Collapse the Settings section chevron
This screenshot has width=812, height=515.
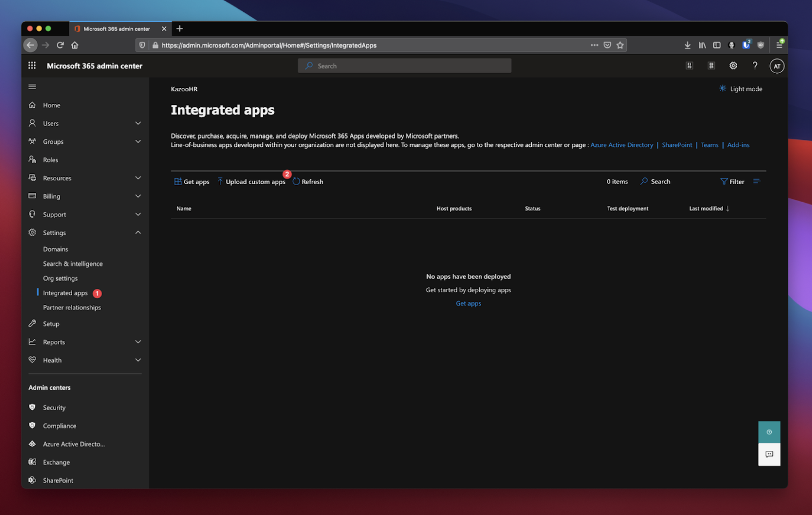click(138, 232)
